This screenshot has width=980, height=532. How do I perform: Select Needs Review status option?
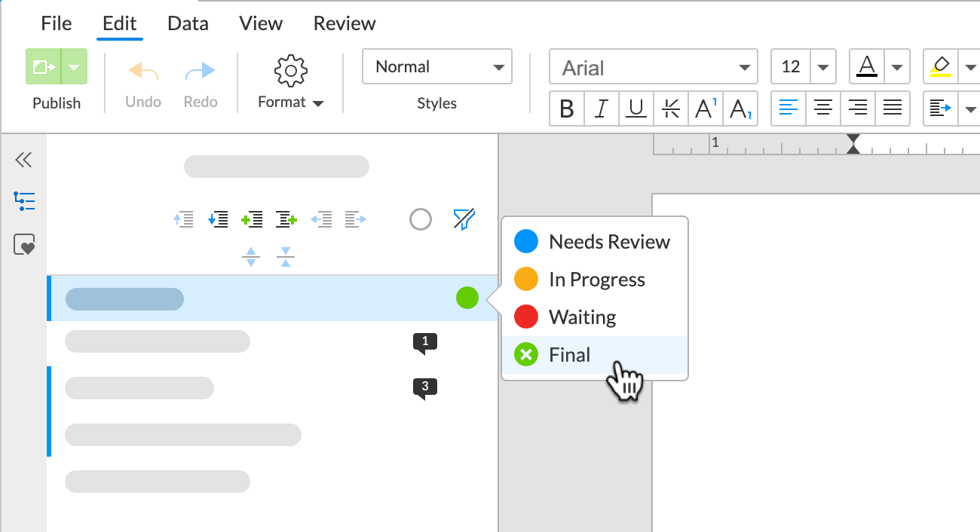(x=608, y=242)
